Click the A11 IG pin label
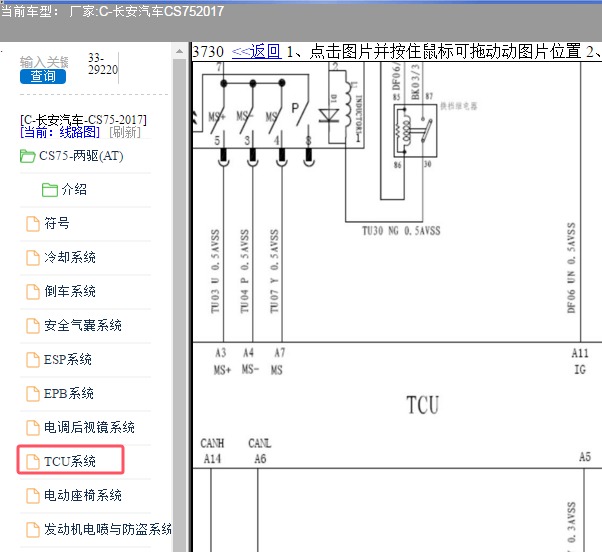 (x=580, y=361)
